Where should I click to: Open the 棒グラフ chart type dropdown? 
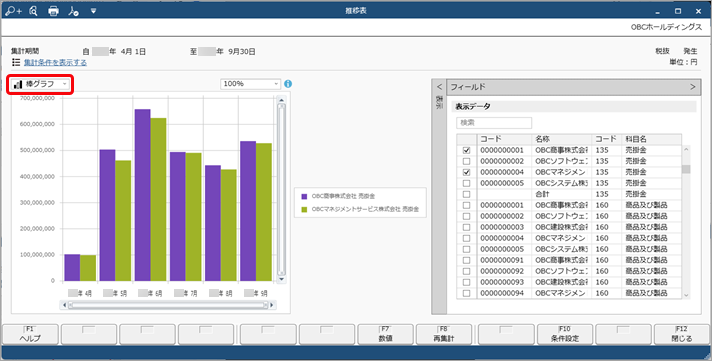click(41, 84)
